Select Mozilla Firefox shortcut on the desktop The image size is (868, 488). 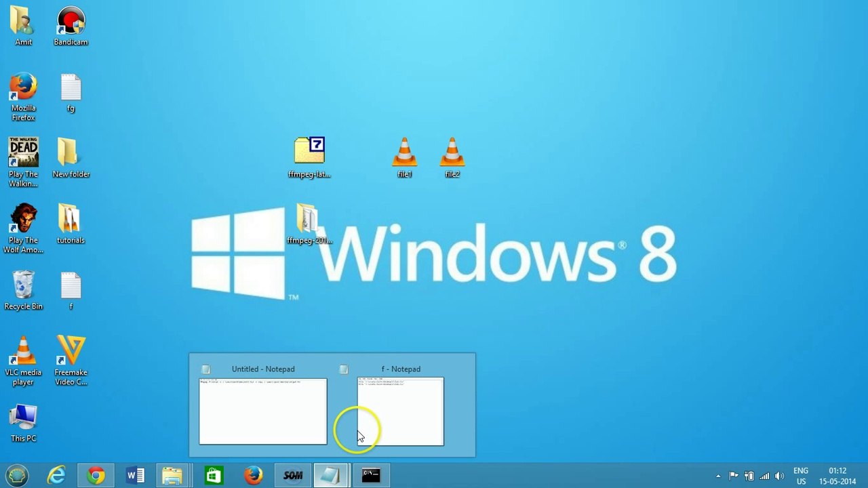point(23,97)
